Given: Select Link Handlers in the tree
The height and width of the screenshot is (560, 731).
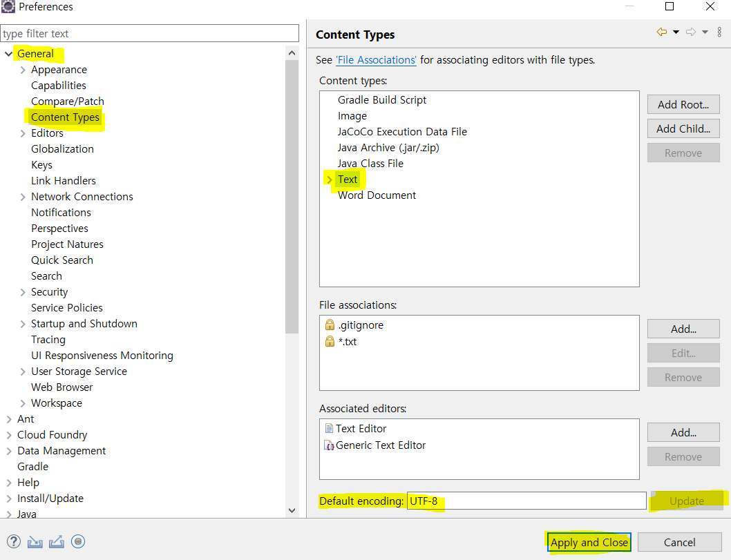Looking at the screenshot, I should coord(64,180).
